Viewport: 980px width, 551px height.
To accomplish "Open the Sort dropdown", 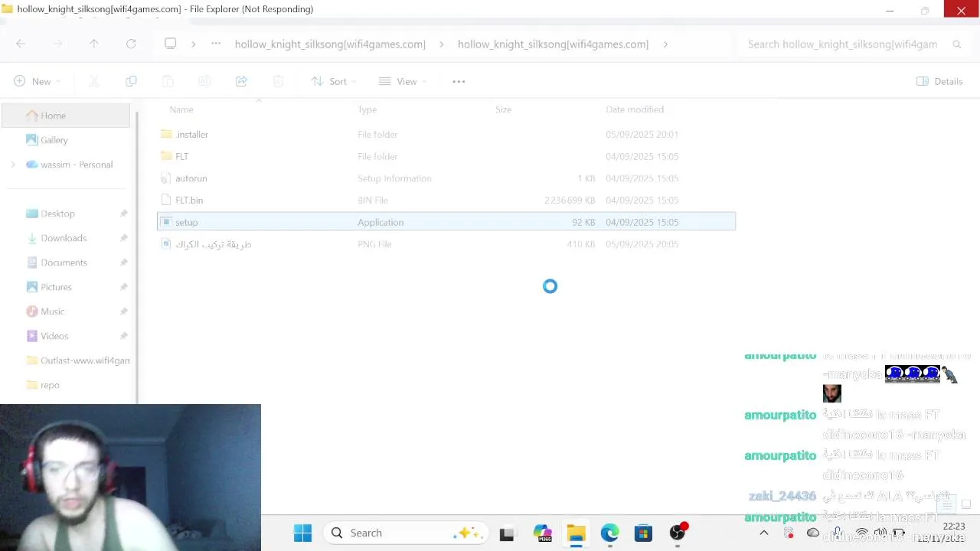I will click(x=334, y=81).
